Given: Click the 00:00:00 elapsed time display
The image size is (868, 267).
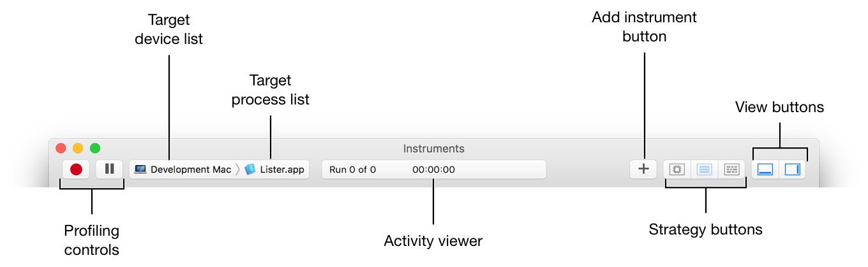Looking at the screenshot, I should [x=433, y=170].
